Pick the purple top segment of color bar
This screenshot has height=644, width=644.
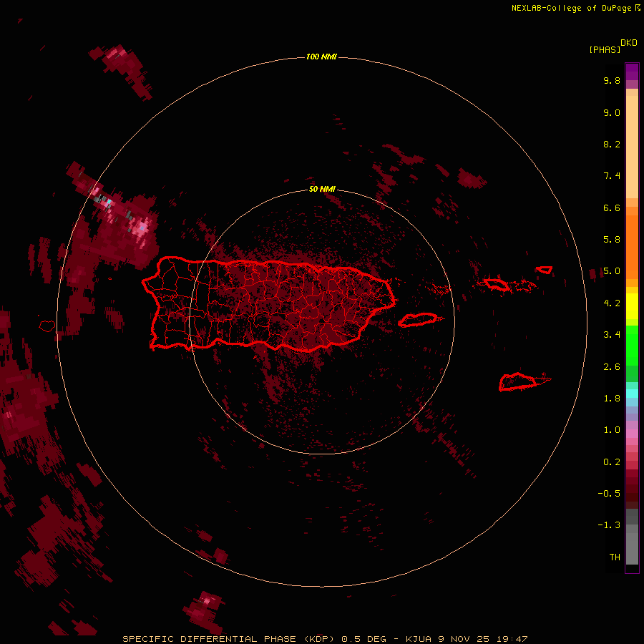632,72
